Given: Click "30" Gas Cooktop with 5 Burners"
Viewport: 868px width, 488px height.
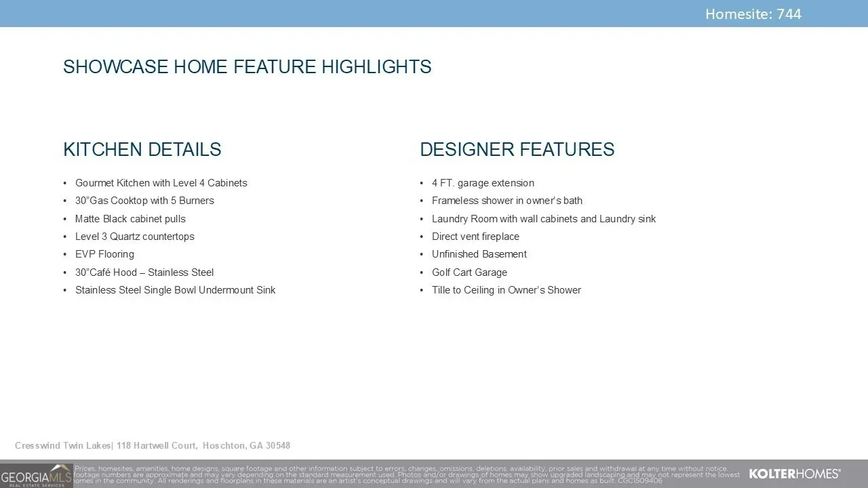Looking at the screenshot, I should pos(144,201).
